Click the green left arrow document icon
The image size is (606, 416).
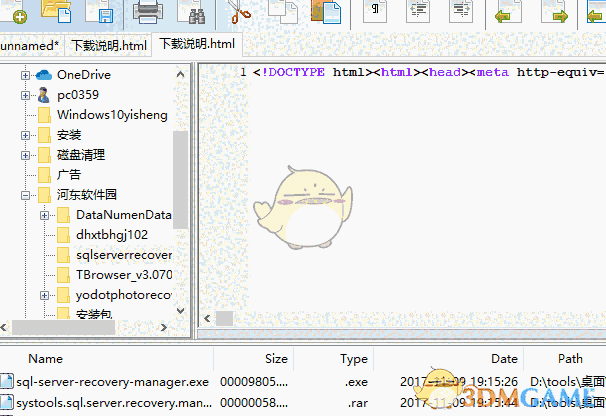(x=508, y=12)
